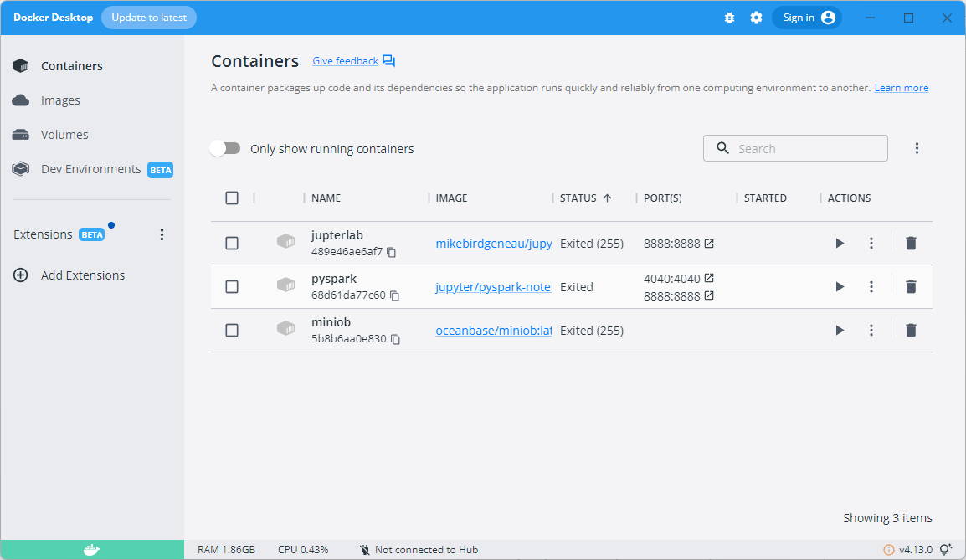Delete the miniob container

911,330
